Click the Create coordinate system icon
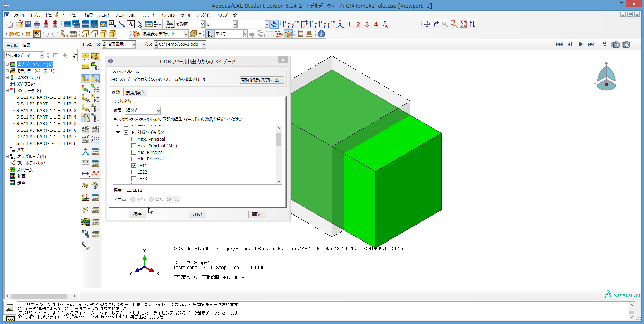Viewport: 644px width, 324px height. pos(85,152)
